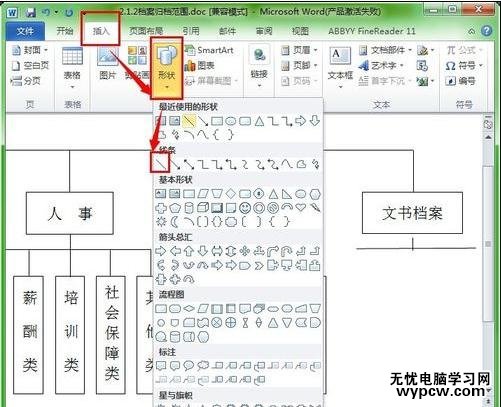Insert 编号 number symbol
The width and height of the screenshot is (501, 407).
point(461,81)
